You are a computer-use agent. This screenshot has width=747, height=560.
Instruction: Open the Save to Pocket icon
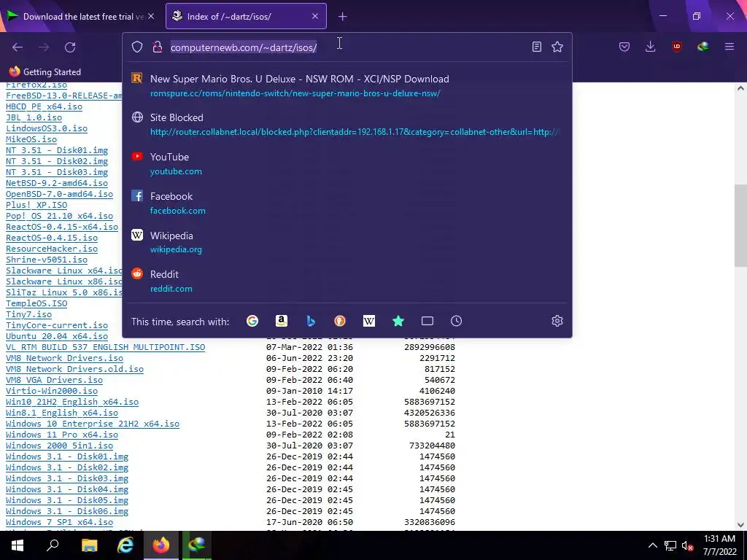624,47
